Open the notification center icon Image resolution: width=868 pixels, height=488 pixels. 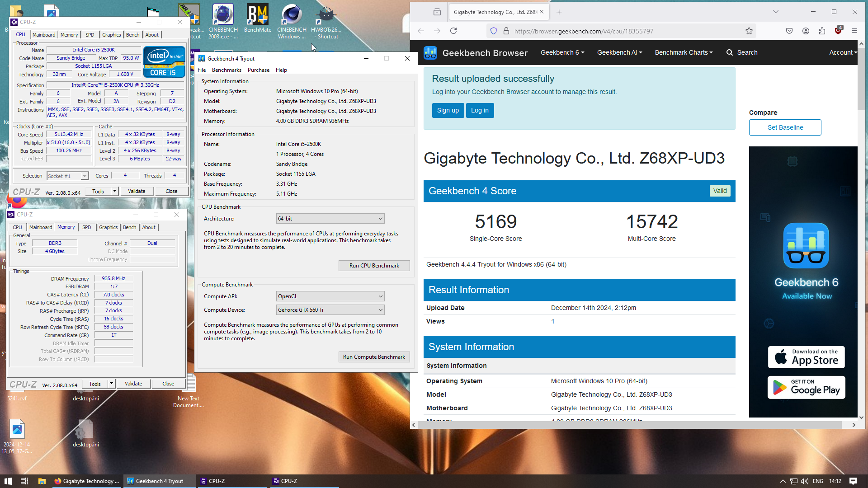853,481
